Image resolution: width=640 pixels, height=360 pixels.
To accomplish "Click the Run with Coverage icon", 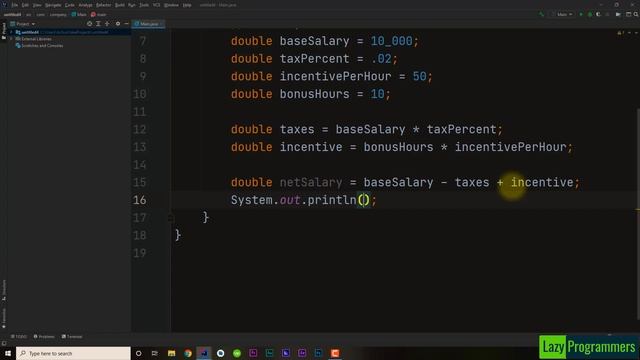I will pos(598,14).
